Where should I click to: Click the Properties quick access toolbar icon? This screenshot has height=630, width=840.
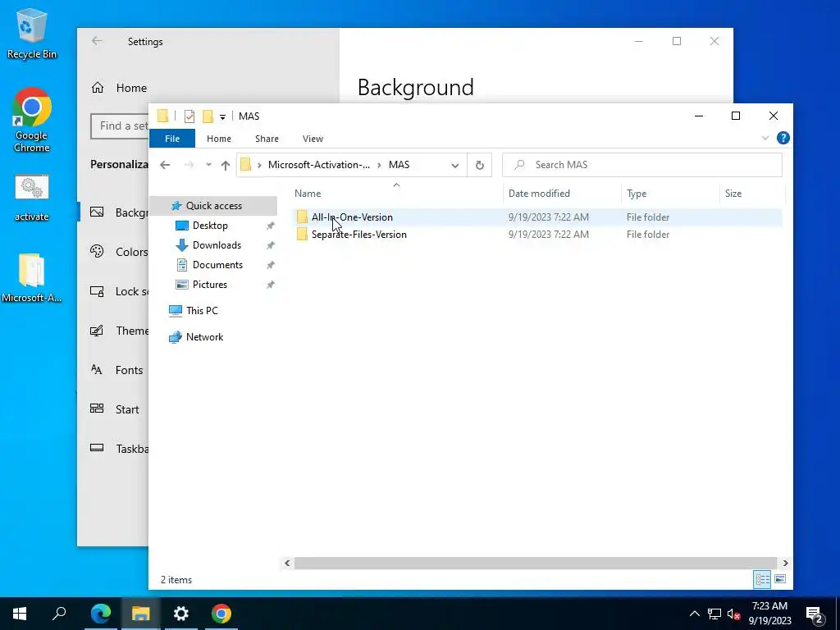(x=189, y=116)
